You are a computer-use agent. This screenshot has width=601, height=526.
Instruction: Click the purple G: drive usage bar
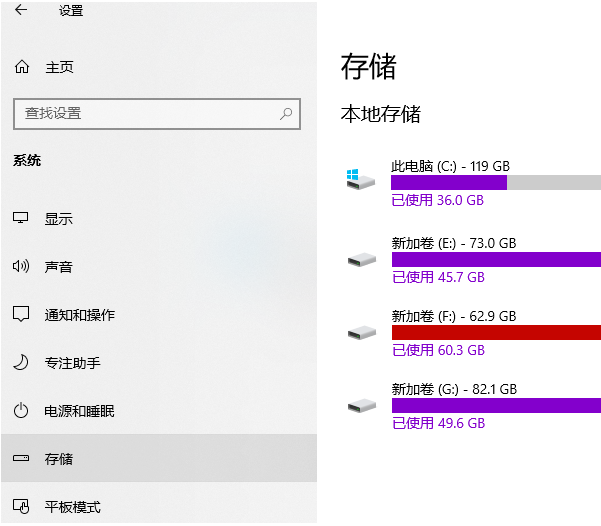pyautogui.click(x=495, y=405)
